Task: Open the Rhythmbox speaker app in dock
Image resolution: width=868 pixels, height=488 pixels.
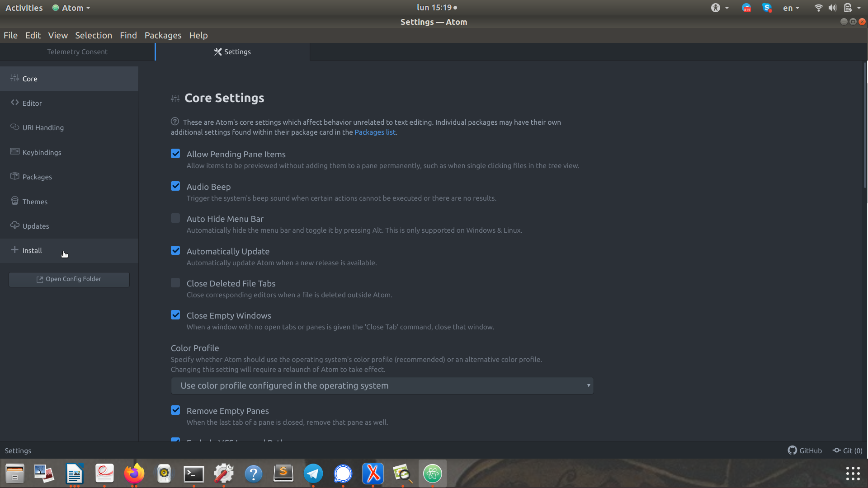Action: pos(164,474)
